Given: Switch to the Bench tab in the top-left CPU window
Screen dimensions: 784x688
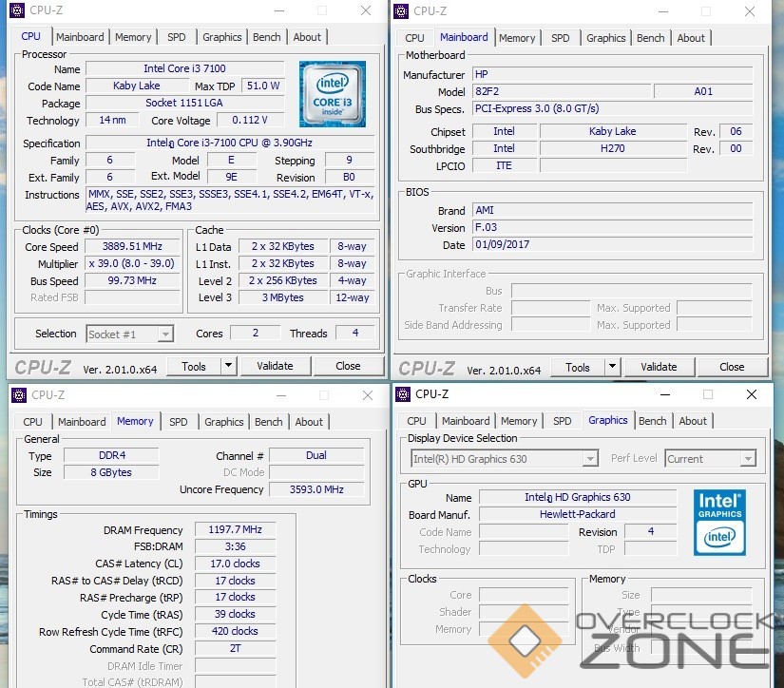Looking at the screenshot, I should pos(267,37).
